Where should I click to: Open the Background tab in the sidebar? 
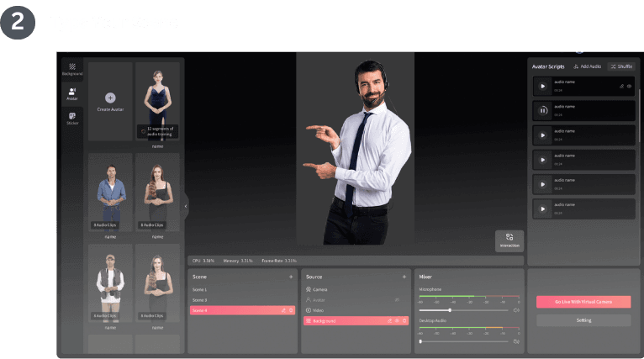pyautogui.click(x=72, y=68)
